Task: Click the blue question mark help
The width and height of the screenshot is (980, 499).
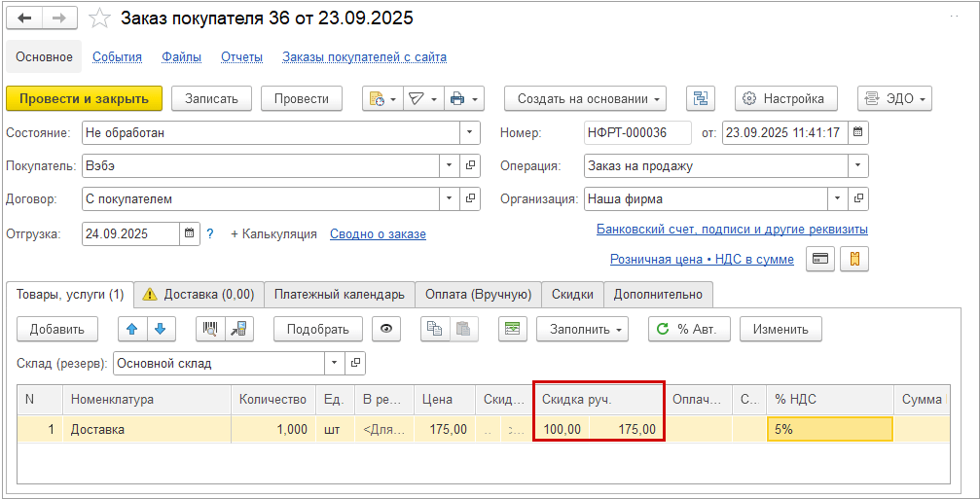Action: 210,234
